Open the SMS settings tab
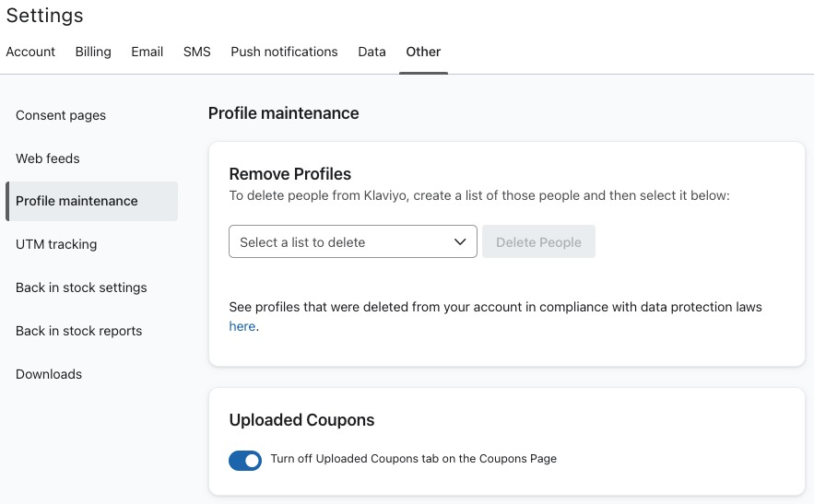Screen dimensions: 814x504 coord(196,52)
